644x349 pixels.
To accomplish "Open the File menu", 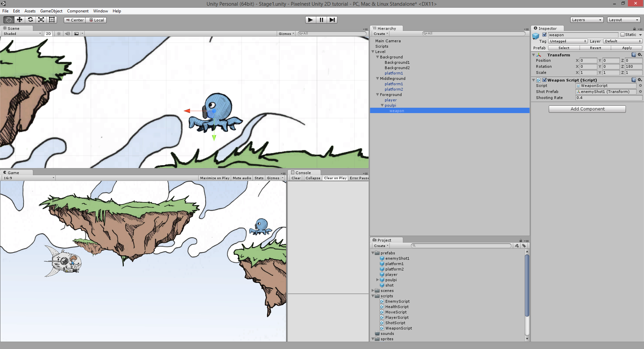I will [5, 11].
